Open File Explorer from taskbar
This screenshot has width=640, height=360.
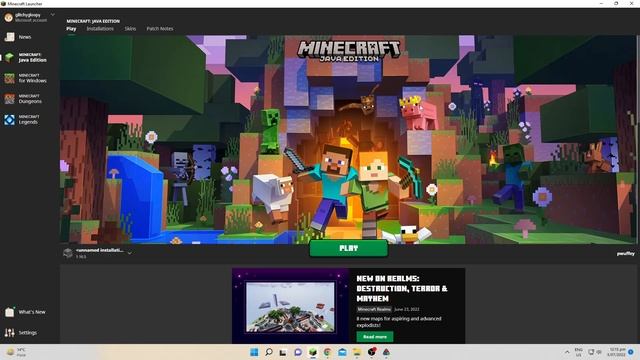[357, 352]
